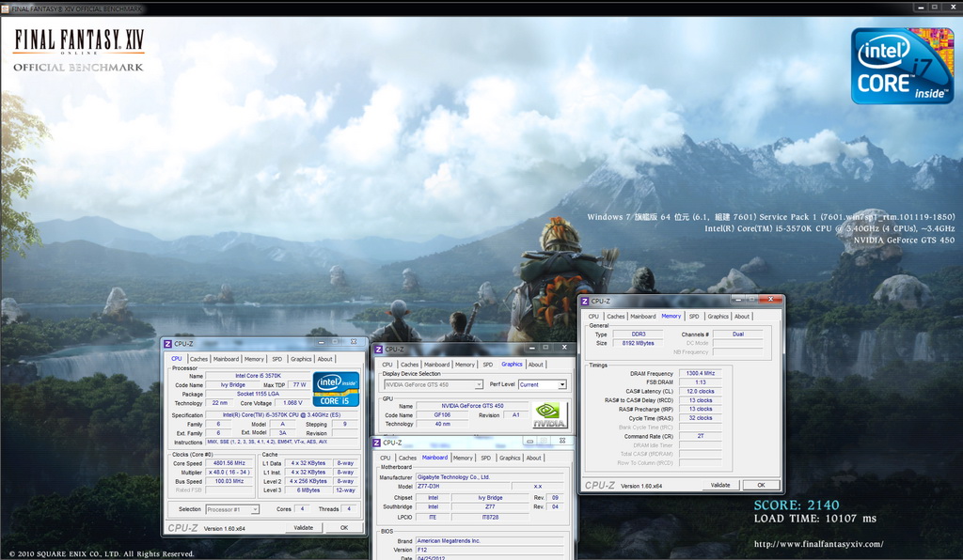Image resolution: width=963 pixels, height=560 pixels.
Task: Open Memory tab in CPU window
Action: pyautogui.click(x=254, y=359)
